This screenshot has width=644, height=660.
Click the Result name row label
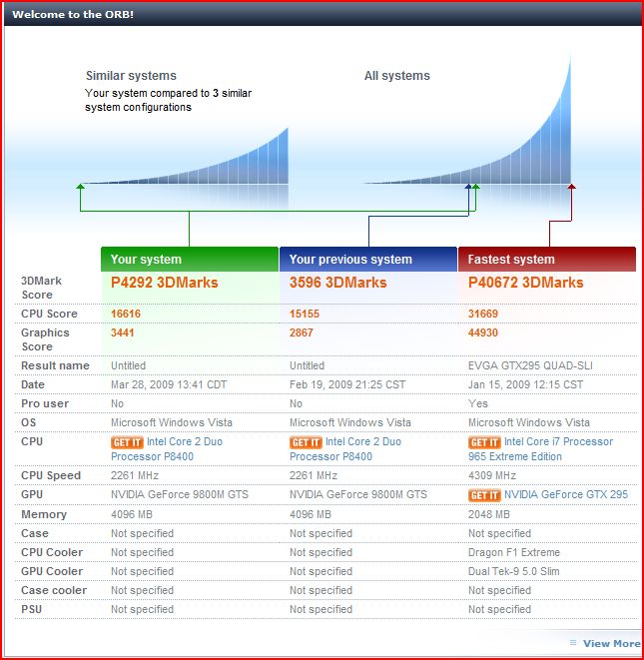click(55, 365)
